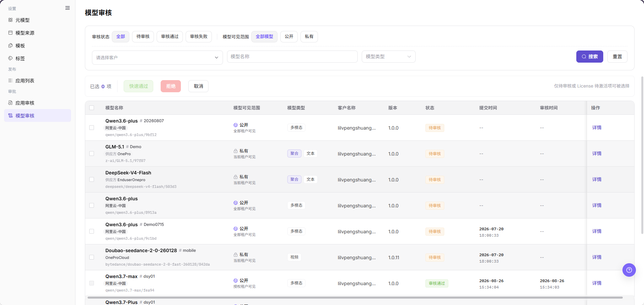Click the 文本 tag in GLM-5.1 row
The image size is (644, 305).
311,154
